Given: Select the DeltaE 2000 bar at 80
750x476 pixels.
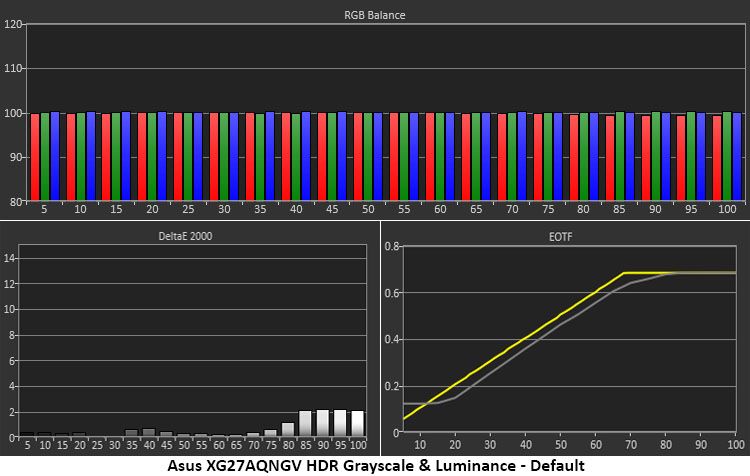Looking at the screenshot, I should tap(288, 429).
